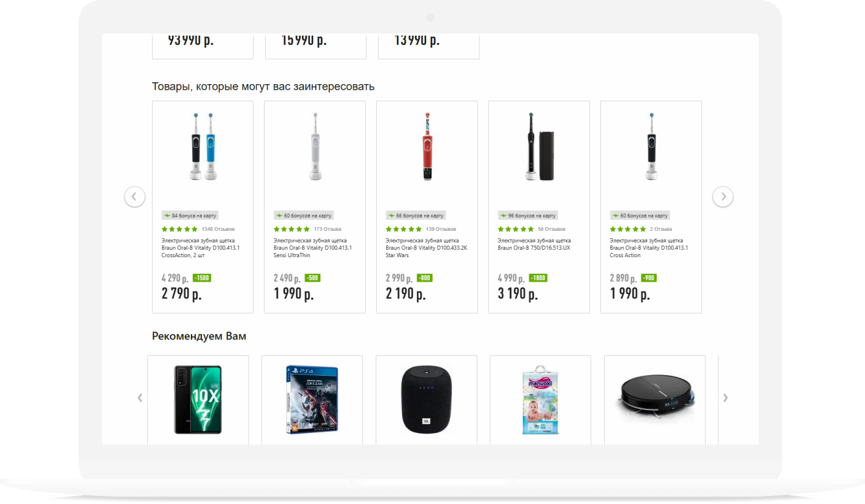This screenshot has height=504, width=865.
Task: Select the red Star Wars toothbrush image
Action: point(427,147)
